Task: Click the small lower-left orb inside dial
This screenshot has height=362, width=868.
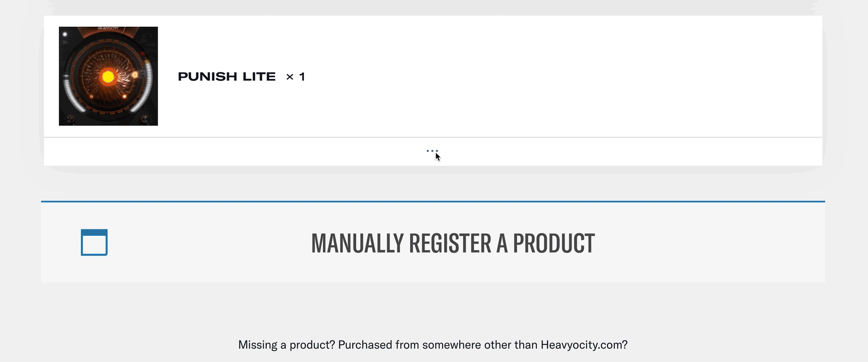Action: [x=91, y=96]
